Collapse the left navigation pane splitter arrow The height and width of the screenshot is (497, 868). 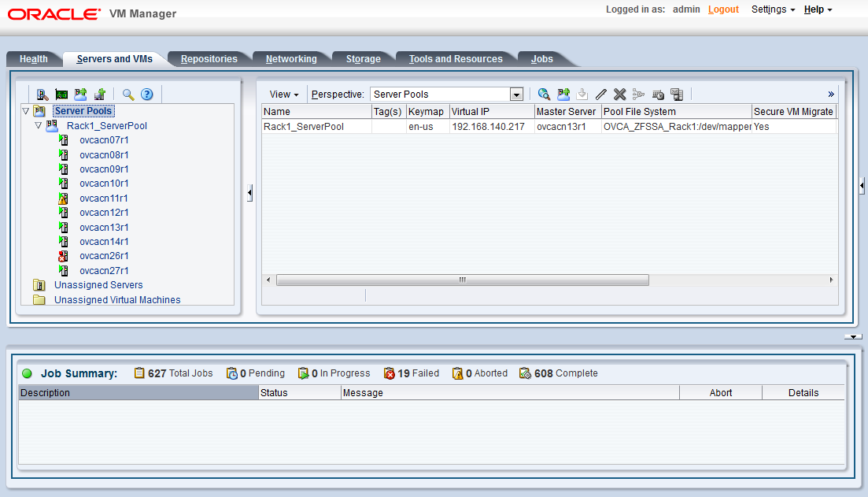[x=249, y=193]
